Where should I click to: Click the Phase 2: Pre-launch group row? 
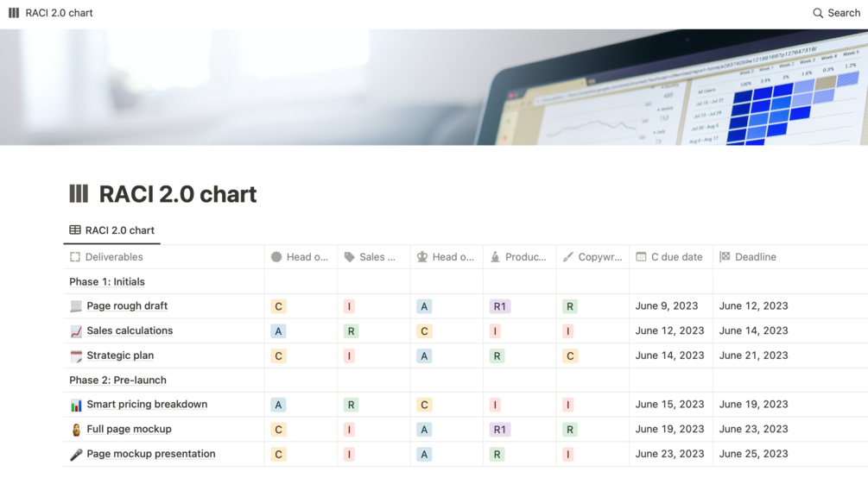117,380
